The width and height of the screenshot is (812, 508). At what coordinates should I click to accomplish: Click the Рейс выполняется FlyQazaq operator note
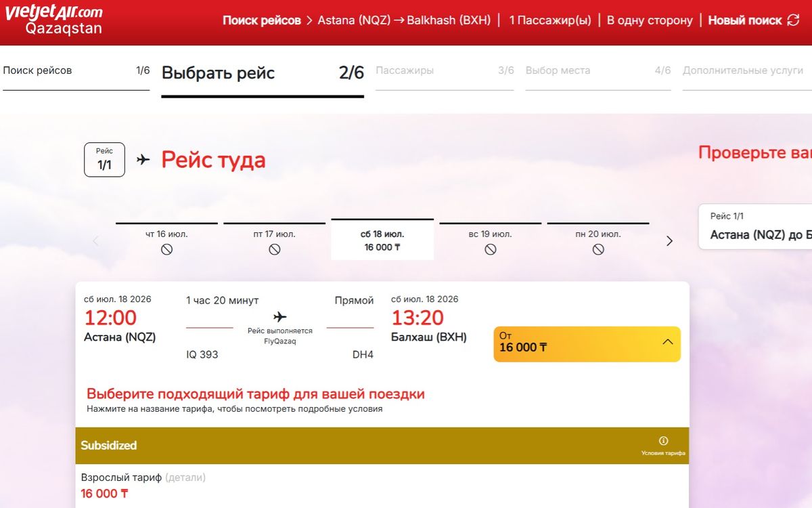point(280,336)
